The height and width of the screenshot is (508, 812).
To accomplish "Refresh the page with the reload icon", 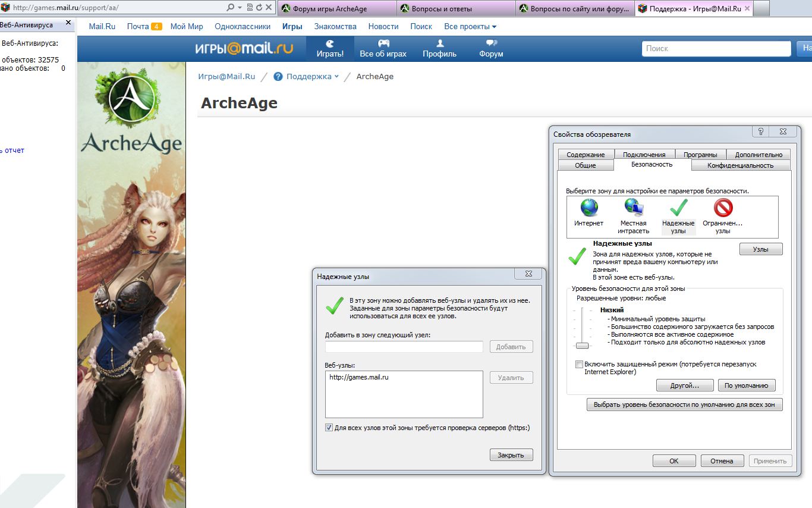I will (x=259, y=8).
